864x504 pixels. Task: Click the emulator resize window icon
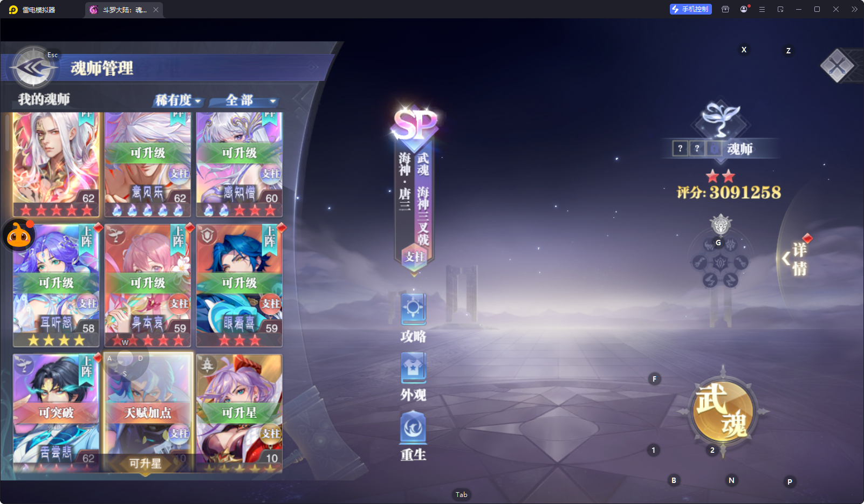pos(780,9)
